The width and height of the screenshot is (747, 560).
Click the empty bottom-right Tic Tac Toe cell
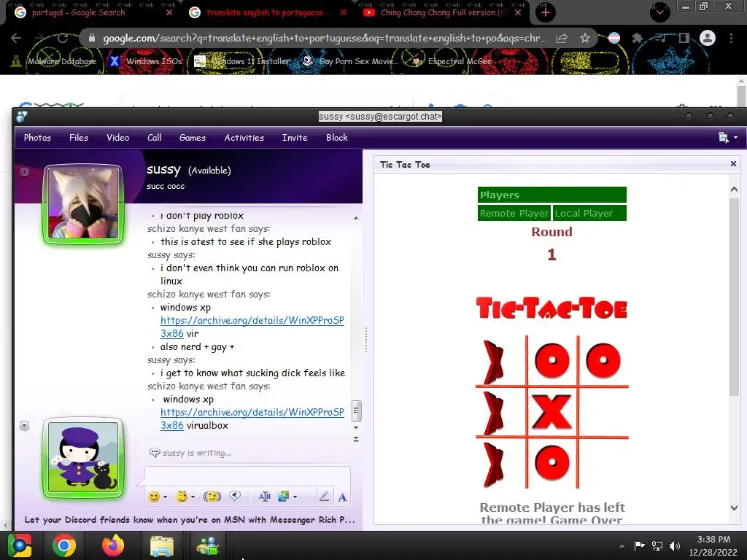point(603,463)
